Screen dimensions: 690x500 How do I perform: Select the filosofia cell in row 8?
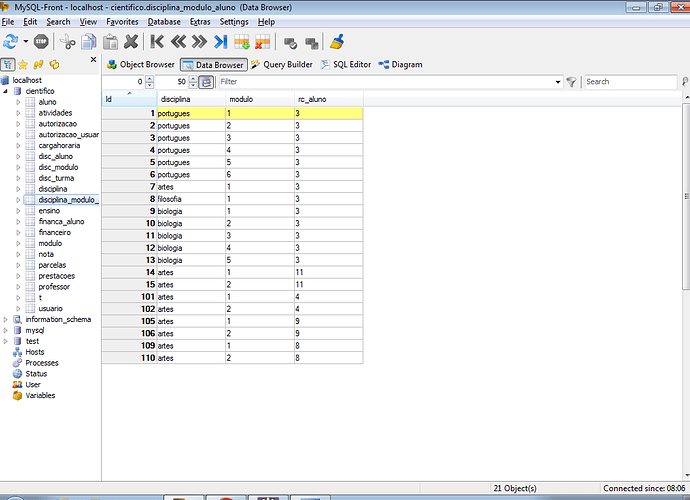[191, 199]
